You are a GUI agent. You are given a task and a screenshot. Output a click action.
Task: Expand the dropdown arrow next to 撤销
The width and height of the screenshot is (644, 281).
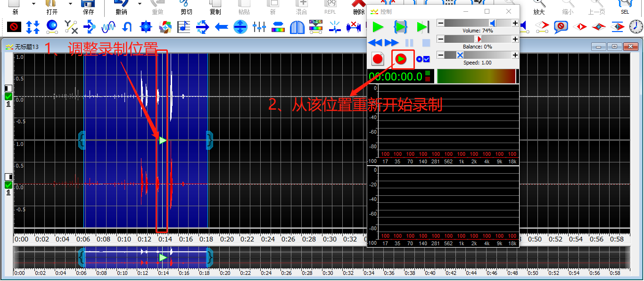point(140,4)
